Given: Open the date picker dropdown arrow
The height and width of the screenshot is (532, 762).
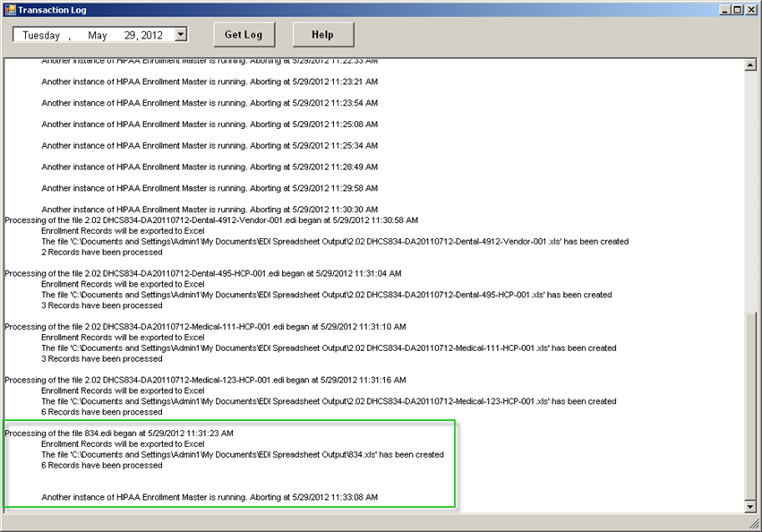Looking at the screenshot, I should (181, 35).
